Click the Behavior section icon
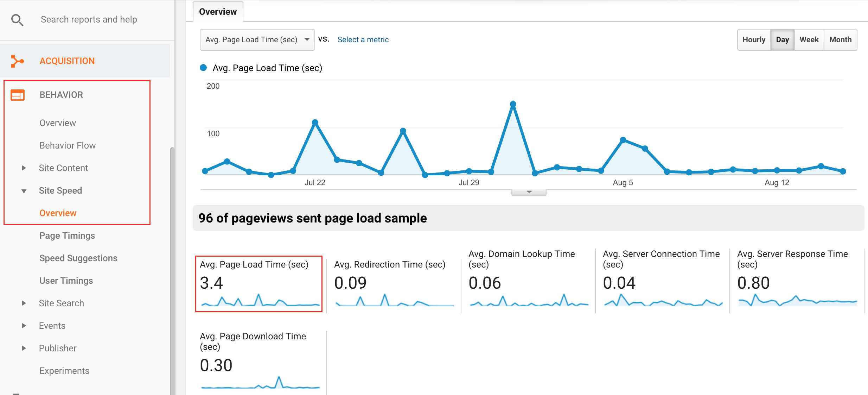Screen dimensions: 868x395 click(x=17, y=94)
